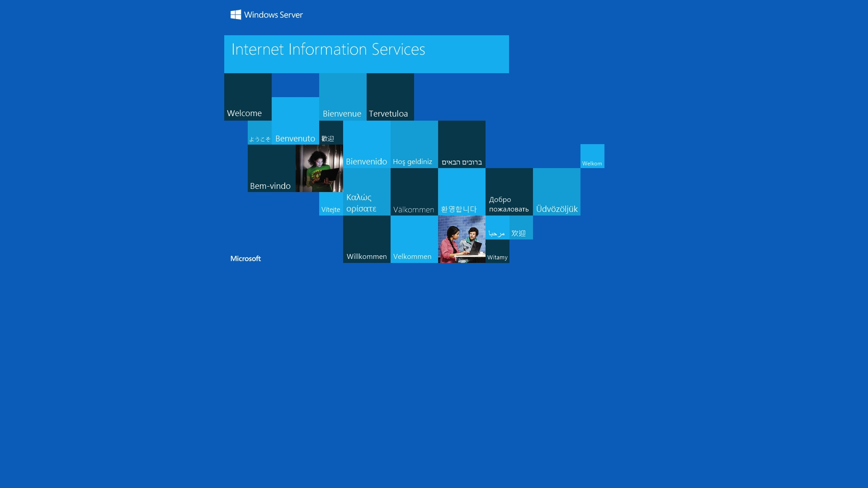
Task: Select the Welcome tile
Action: (x=248, y=97)
